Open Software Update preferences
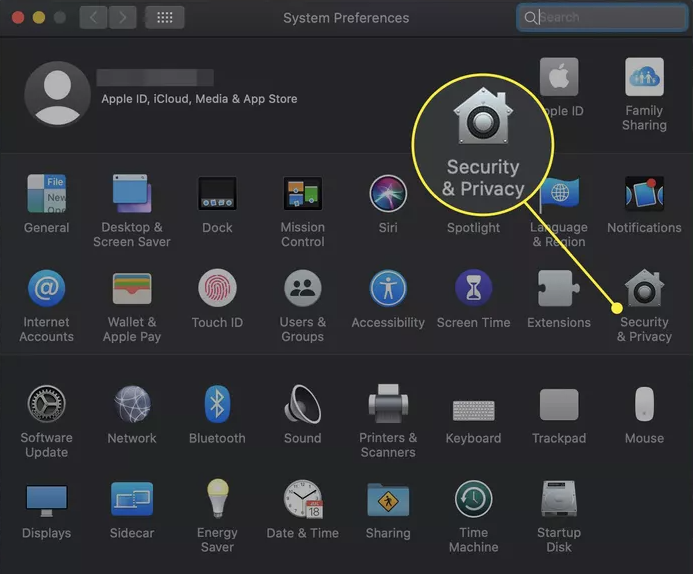This screenshot has height=574, width=693. (x=46, y=404)
